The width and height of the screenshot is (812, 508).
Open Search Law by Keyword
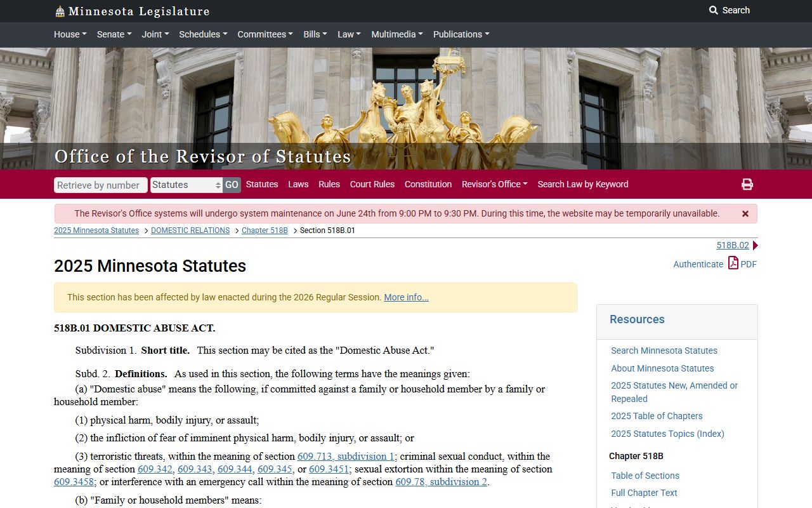(x=583, y=184)
